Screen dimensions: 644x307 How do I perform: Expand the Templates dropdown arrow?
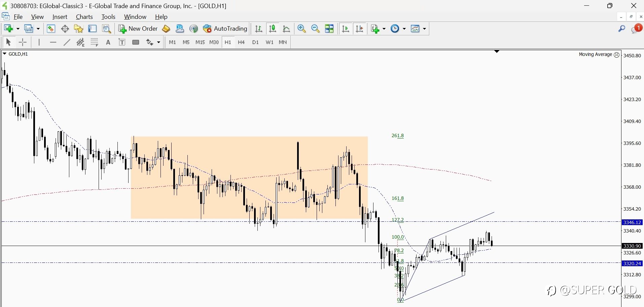pyautogui.click(x=424, y=29)
